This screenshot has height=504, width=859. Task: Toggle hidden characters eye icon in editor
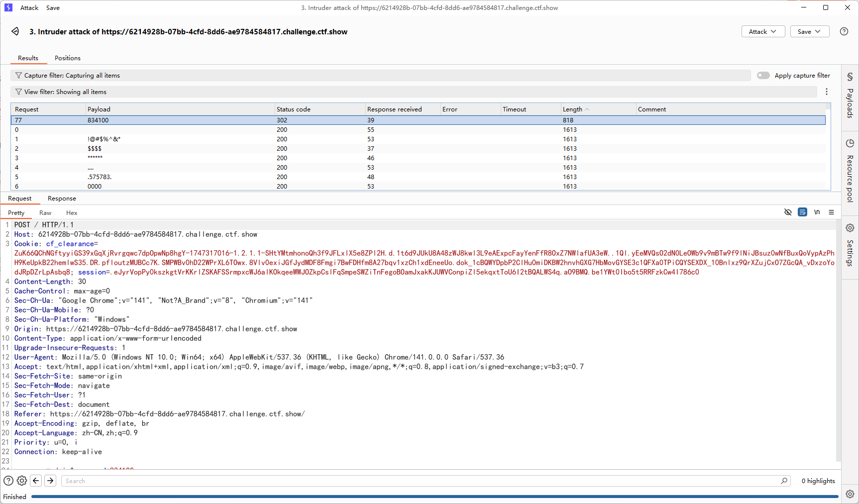coord(788,212)
